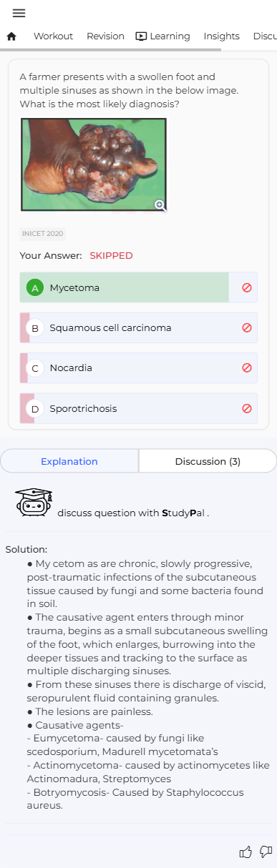Click strike-out icon beside Nocardia
Image resolution: width=277 pixels, height=868 pixels.
247,368
